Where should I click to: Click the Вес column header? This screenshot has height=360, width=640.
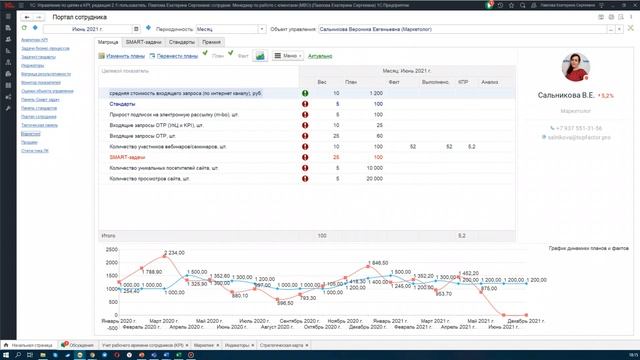click(x=322, y=82)
